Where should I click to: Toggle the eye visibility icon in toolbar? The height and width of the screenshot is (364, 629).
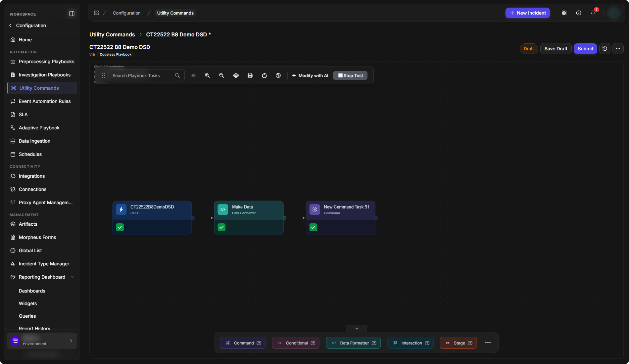[x=193, y=75]
